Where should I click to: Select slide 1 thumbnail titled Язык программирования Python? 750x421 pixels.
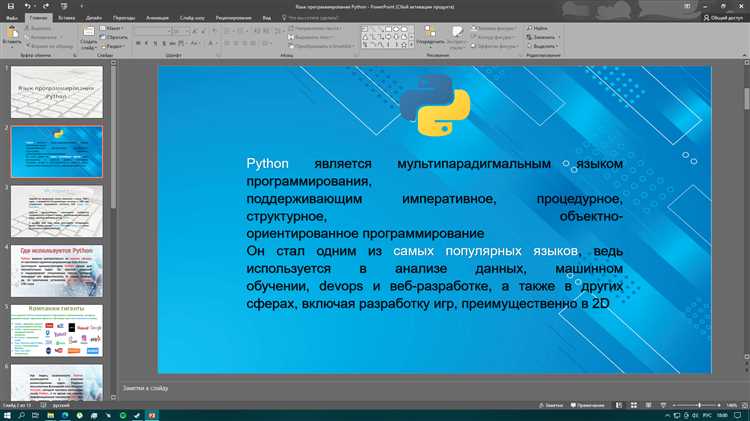pyautogui.click(x=57, y=92)
